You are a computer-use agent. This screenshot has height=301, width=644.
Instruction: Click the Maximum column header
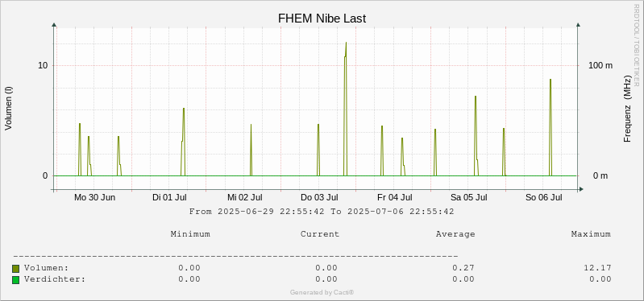pyautogui.click(x=591, y=234)
